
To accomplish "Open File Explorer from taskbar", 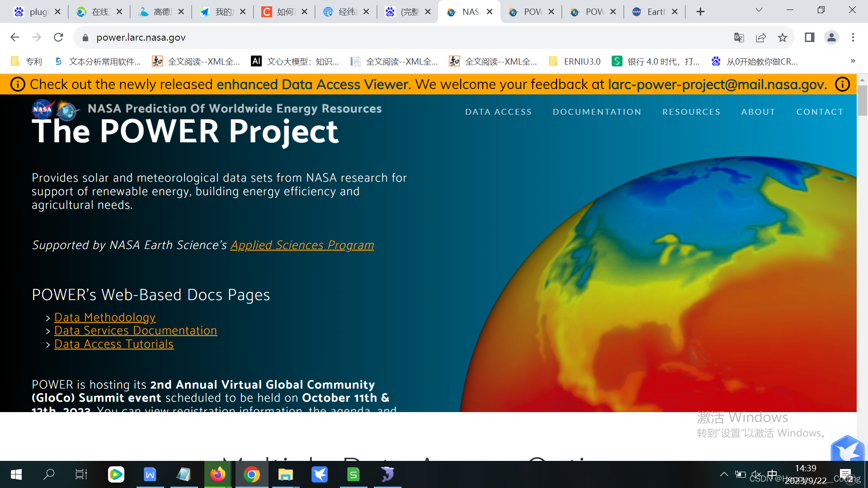I will coord(285,474).
